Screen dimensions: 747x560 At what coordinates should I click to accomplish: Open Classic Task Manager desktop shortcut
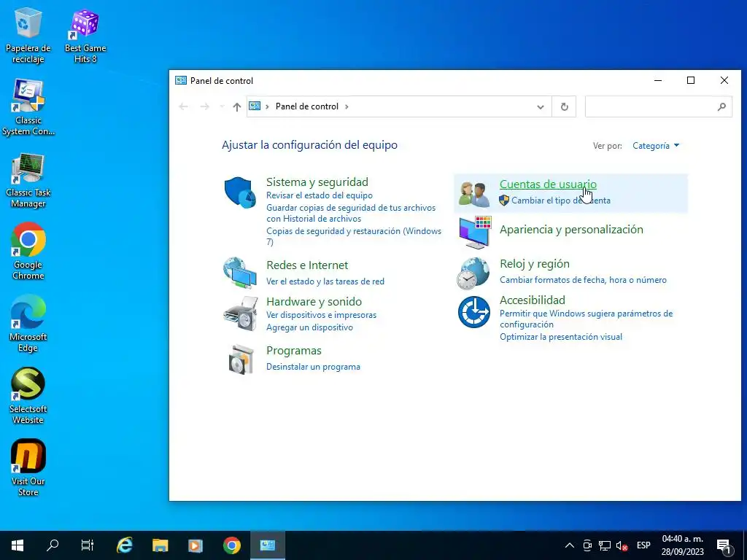tap(28, 180)
